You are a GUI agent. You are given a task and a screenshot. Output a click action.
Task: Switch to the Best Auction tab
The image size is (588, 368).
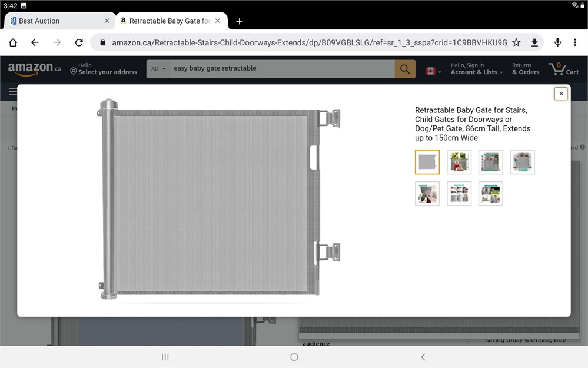pyautogui.click(x=60, y=21)
